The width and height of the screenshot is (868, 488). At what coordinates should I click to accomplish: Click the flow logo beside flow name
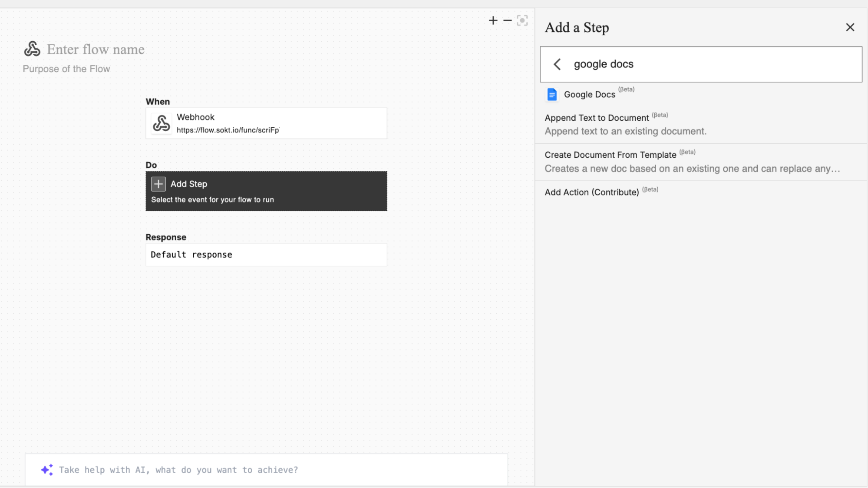[32, 49]
